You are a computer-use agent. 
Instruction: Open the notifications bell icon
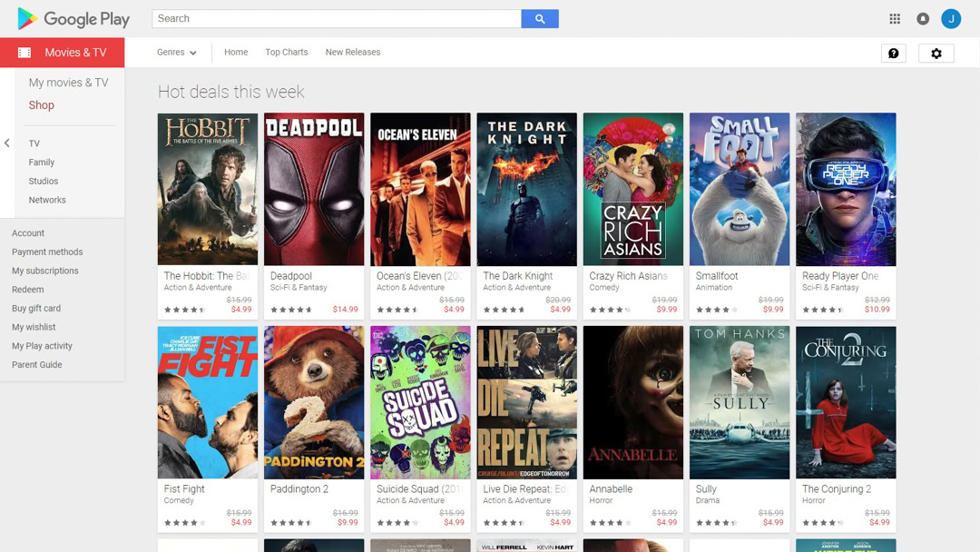(923, 19)
